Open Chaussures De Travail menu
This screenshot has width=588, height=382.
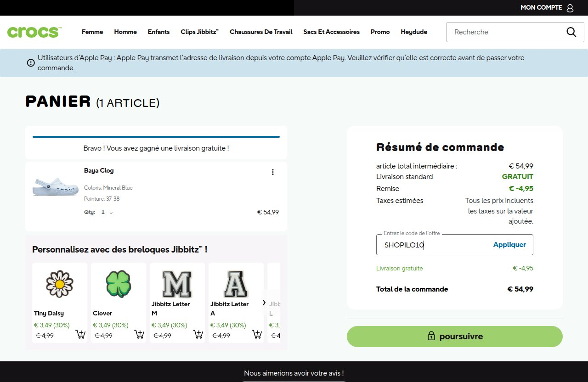pyautogui.click(x=261, y=32)
